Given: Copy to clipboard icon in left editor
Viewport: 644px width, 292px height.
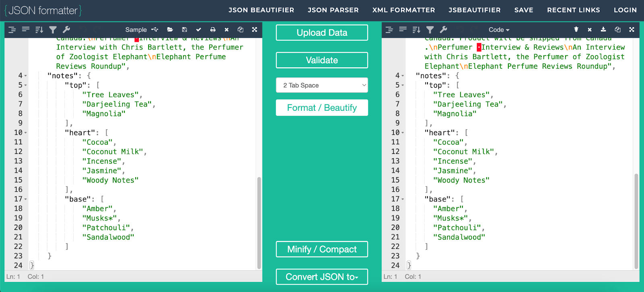Looking at the screenshot, I should pyautogui.click(x=240, y=29).
